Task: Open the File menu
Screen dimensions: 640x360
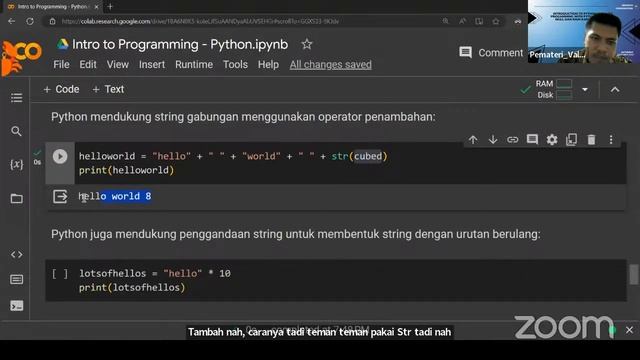Action: [x=61, y=64]
